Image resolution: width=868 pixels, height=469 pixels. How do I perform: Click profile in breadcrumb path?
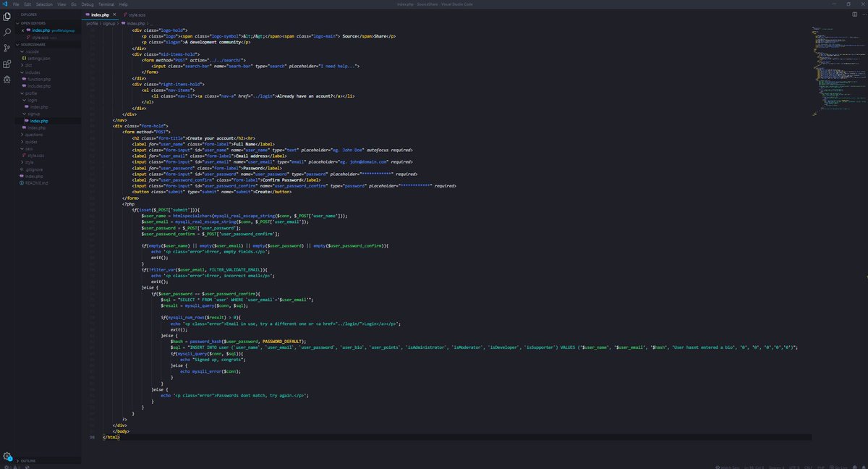[x=92, y=23]
